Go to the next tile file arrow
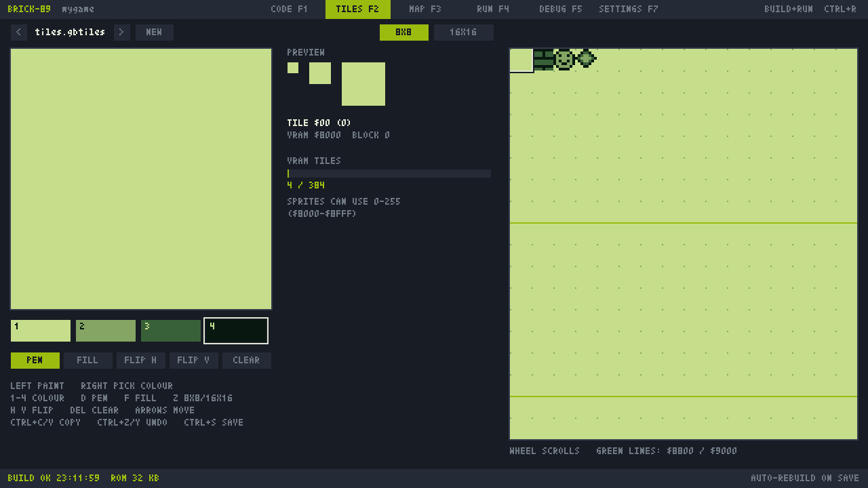 point(122,32)
